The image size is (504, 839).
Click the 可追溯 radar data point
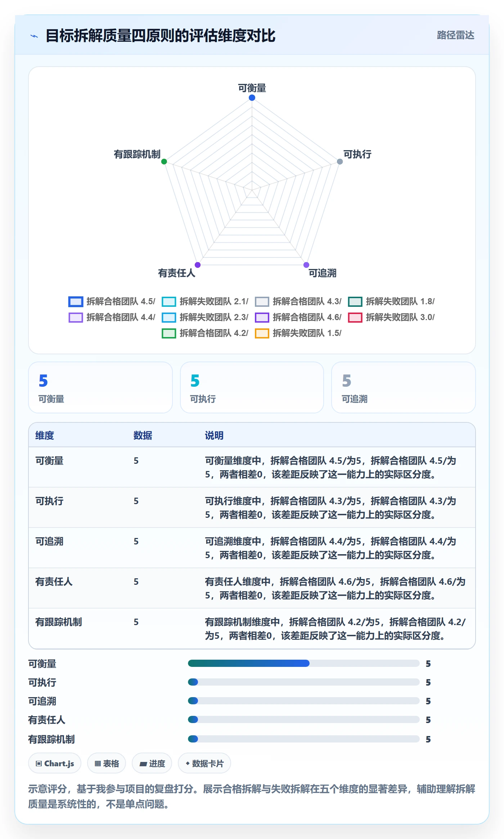coord(306,265)
